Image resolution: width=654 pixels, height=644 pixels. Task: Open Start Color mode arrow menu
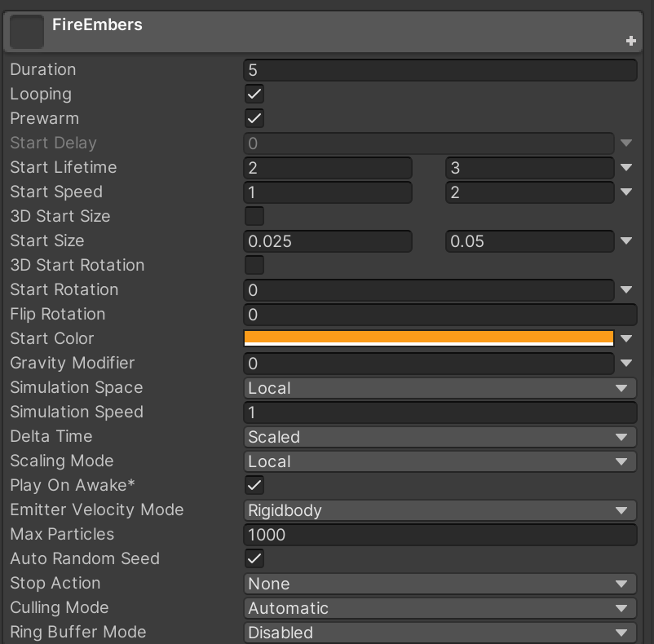click(x=626, y=339)
